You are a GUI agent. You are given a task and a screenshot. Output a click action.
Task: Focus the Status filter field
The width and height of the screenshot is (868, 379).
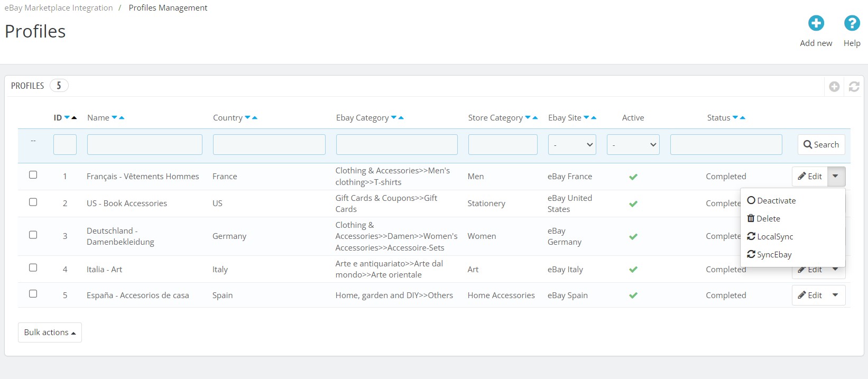point(726,145)
